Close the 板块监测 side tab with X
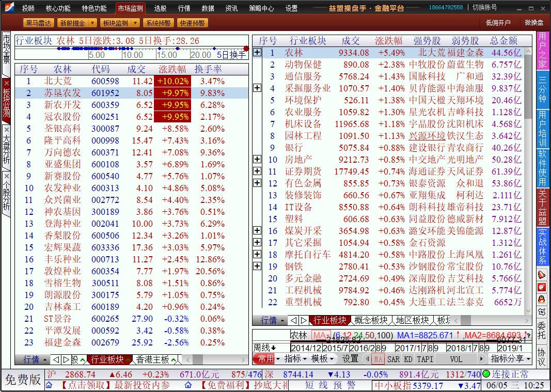 coord(7,82)
